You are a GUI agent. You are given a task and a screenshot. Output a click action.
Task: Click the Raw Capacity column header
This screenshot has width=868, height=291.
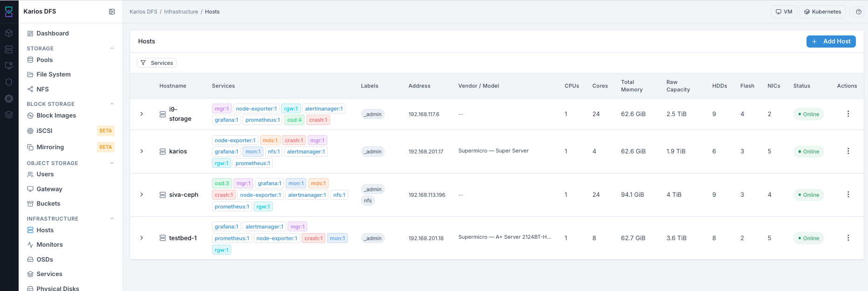(x=678, y=86)
